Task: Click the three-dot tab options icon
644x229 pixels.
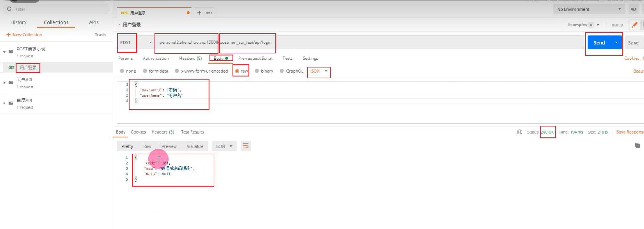Action: point(209,13)
